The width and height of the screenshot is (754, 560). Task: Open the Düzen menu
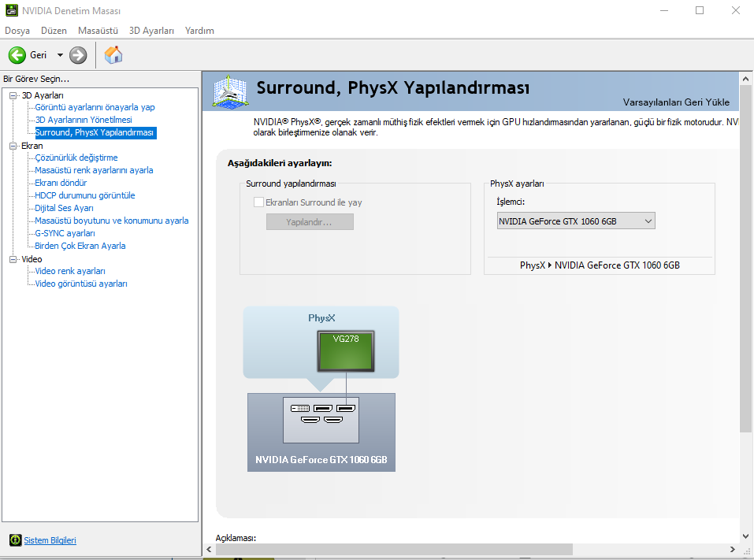tap(54, 30)
